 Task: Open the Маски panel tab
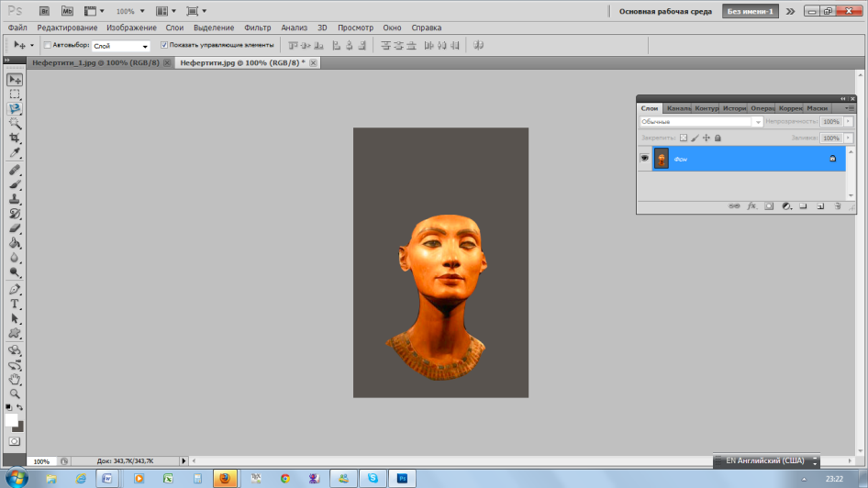[817, 108]
